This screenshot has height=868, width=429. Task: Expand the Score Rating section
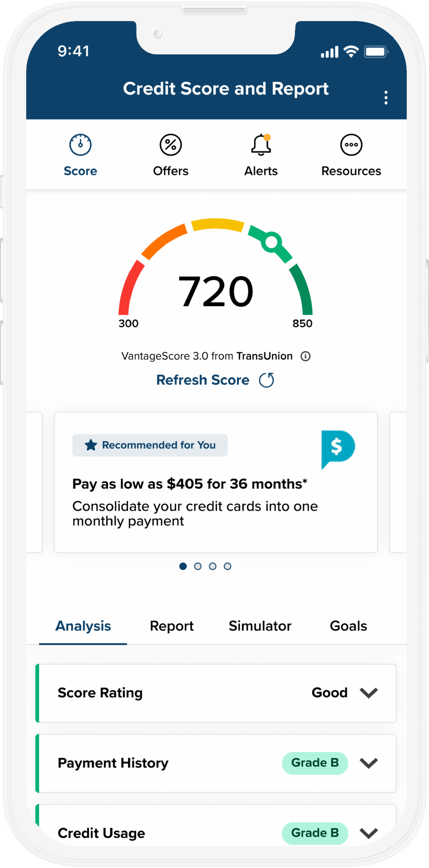[369, 693]
